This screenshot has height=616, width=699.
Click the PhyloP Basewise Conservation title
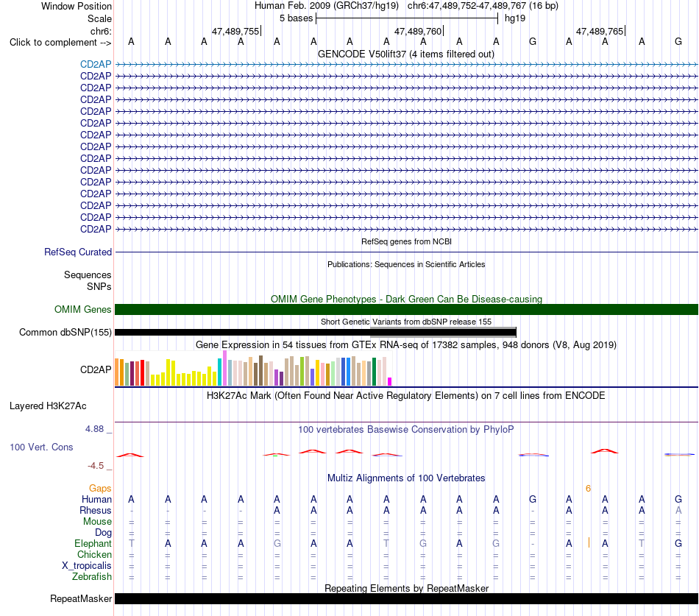pyautogui.click(x=406, y=430)
